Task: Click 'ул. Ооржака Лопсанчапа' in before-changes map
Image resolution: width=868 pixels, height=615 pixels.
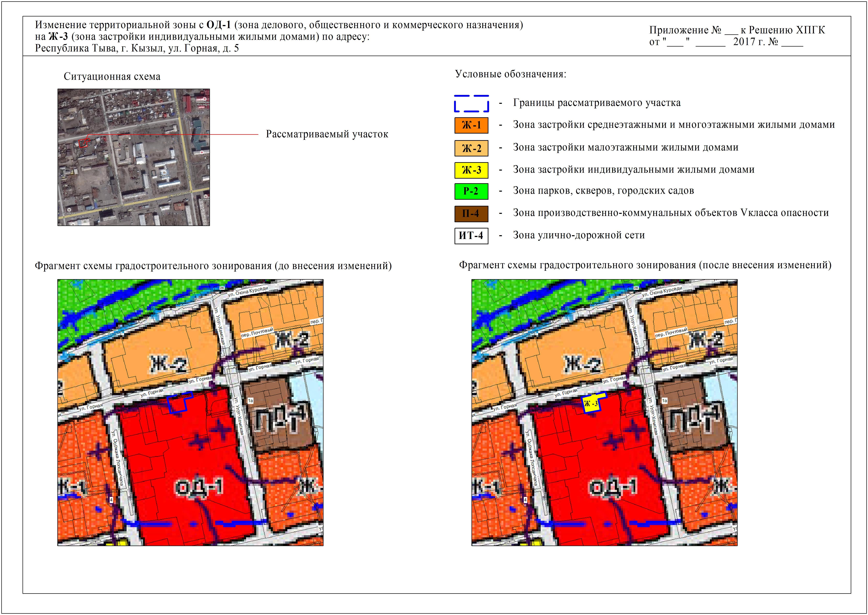Action: [118, 458]
